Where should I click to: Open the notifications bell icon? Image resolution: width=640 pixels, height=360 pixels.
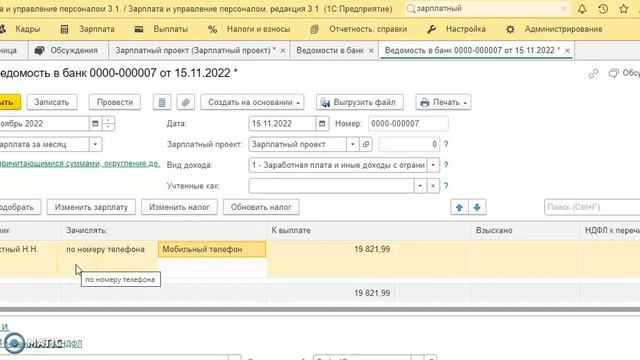pos(582,9)
